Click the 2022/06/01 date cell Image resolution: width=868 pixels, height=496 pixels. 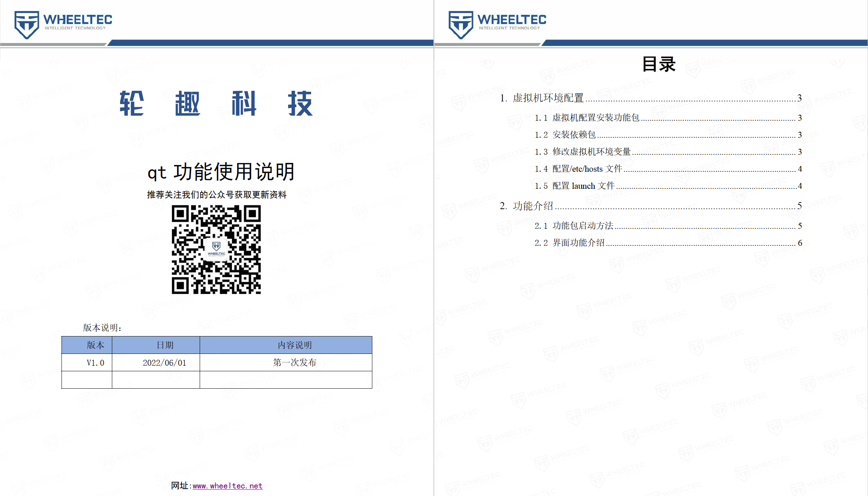(x=156, y=362)
